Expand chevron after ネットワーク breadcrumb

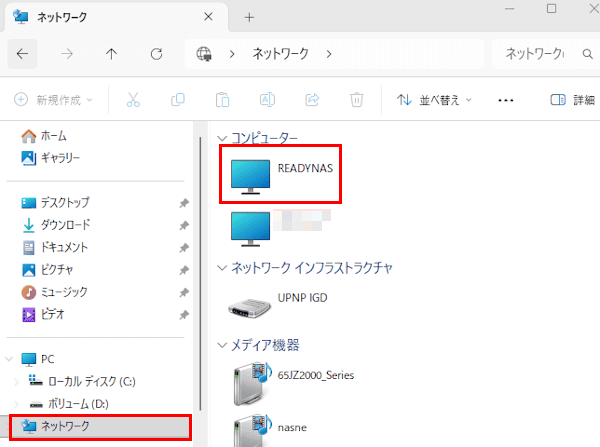pyautogui.click(x=329, y=54)
